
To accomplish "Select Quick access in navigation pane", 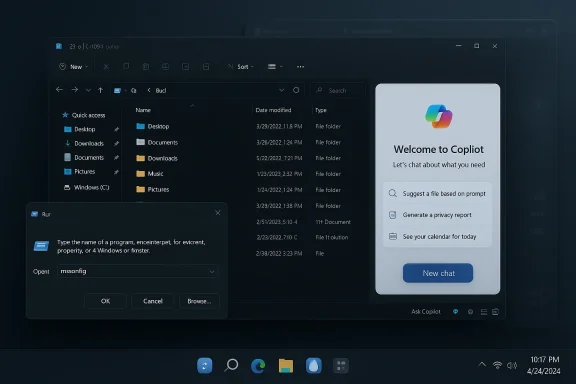I will tap(84, 115).
